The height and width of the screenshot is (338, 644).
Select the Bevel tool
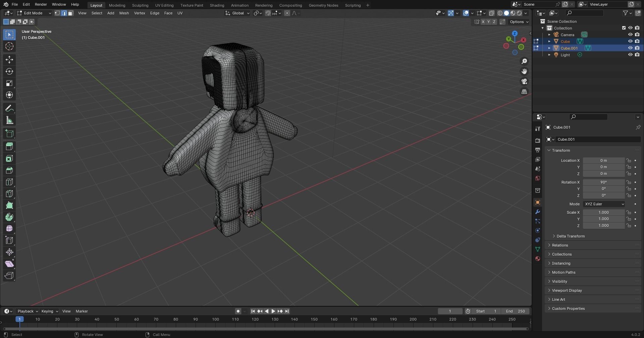[x=9, y=170]
